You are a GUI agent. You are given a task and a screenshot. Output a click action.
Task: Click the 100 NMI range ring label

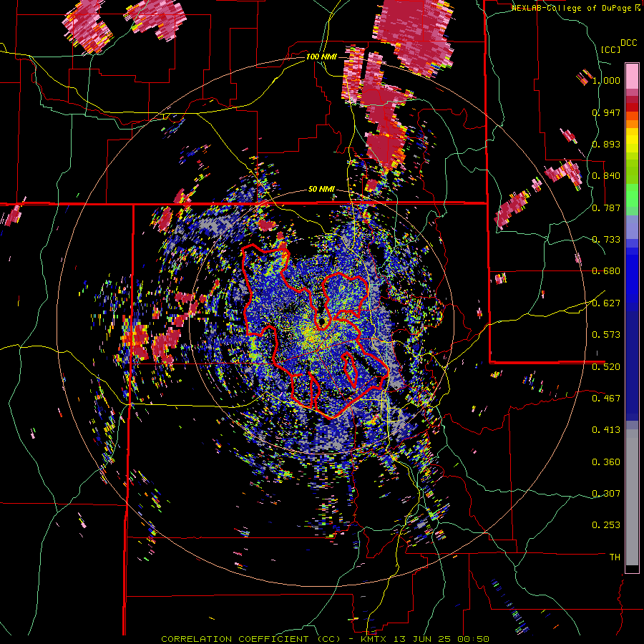tap(321, 57)
